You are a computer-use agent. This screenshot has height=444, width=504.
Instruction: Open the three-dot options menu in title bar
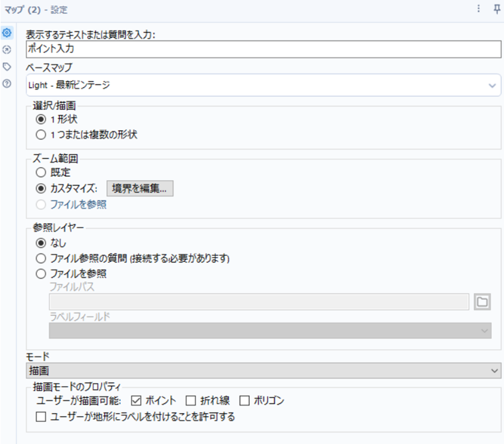click(x=478, y=9)
